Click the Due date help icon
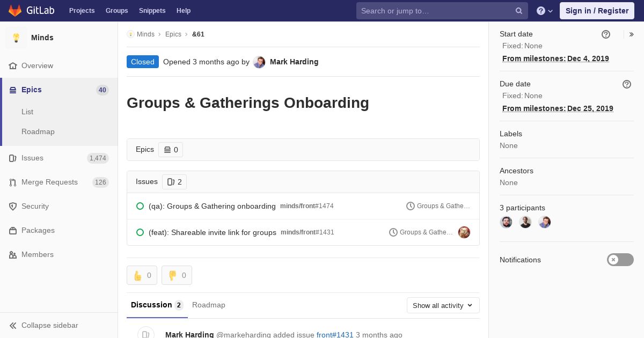644x338 pixels. 627,84
